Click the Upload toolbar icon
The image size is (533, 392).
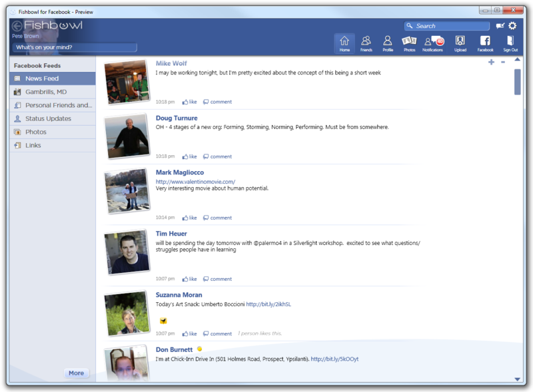(460, 43)
